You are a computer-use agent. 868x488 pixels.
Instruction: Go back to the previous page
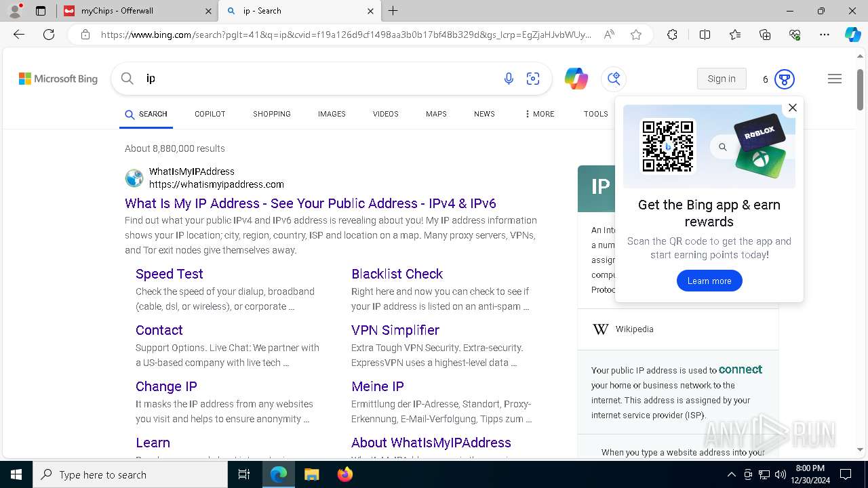tap(19, 35)
